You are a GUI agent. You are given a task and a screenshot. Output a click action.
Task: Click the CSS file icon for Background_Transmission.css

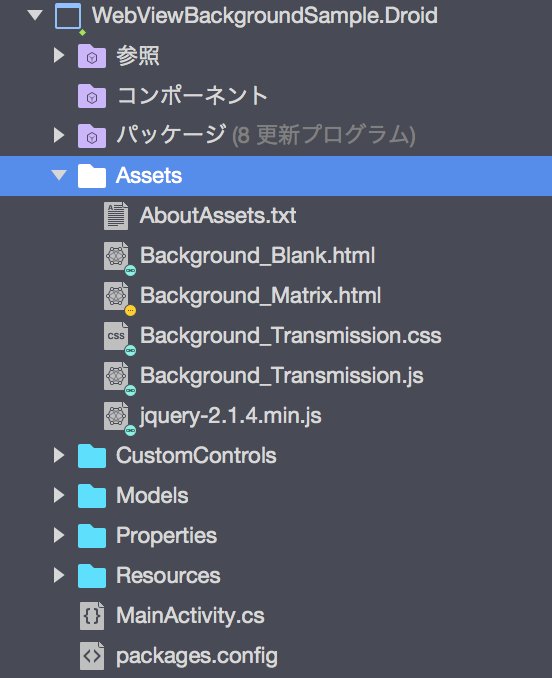116,336
